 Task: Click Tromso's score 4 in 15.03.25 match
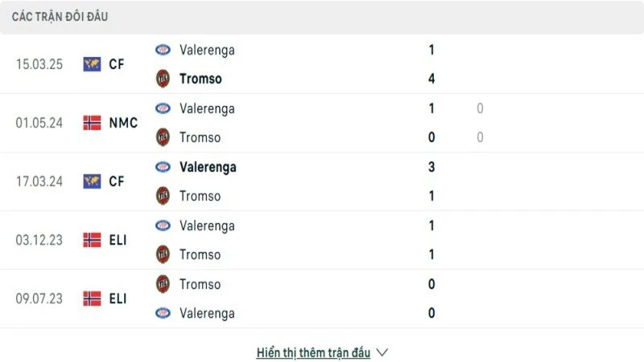432,79
